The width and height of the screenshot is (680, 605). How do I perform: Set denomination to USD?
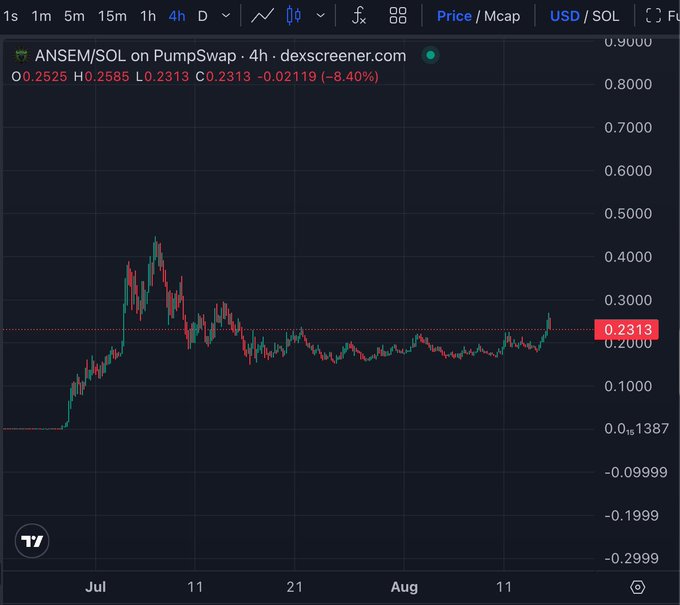pyautogui.click(x=565, y=16)
